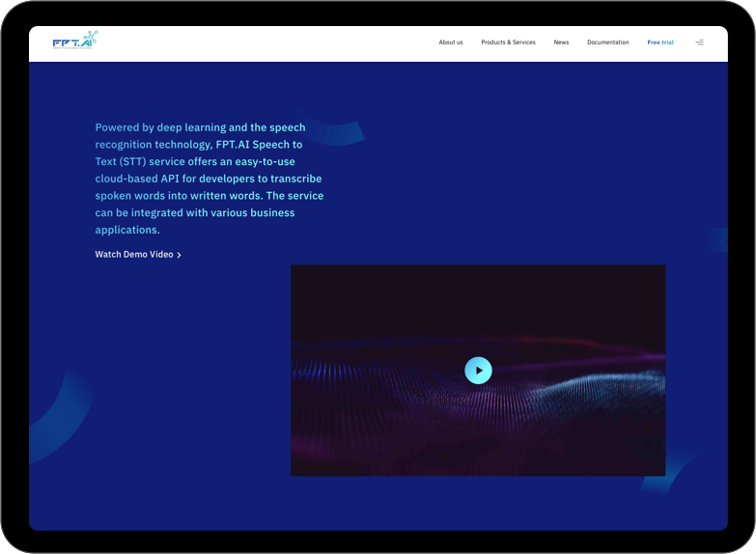Play the demo video with the play button
Image resolution: width=756 pixels, height=554 pixels.
[x=478, y=371]
